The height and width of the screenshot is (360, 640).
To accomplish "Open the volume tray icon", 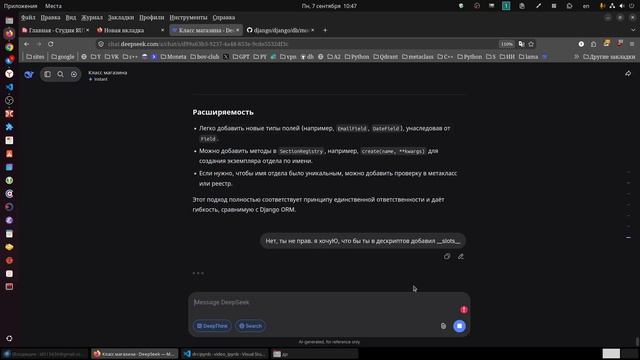I will coord(622,6).
